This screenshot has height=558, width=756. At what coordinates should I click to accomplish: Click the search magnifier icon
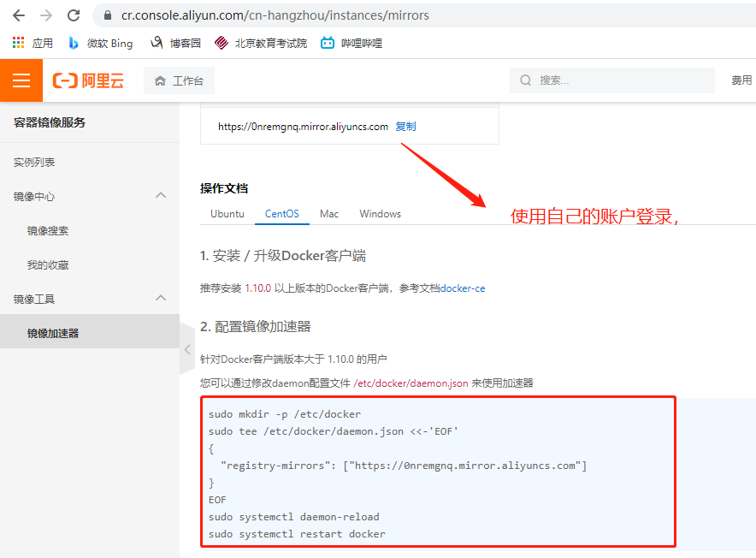point(526,80)
